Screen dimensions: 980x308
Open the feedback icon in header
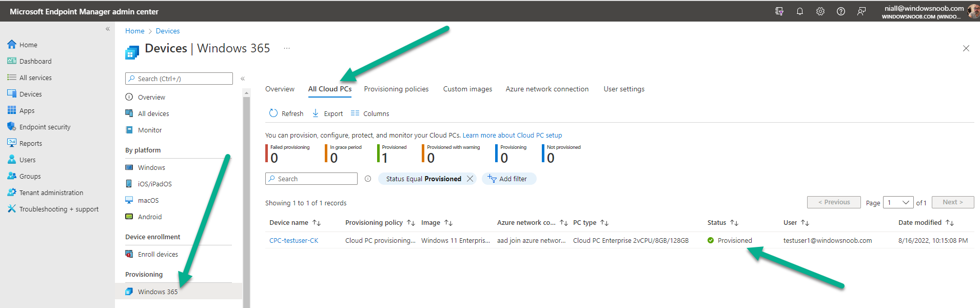point(861,11)
